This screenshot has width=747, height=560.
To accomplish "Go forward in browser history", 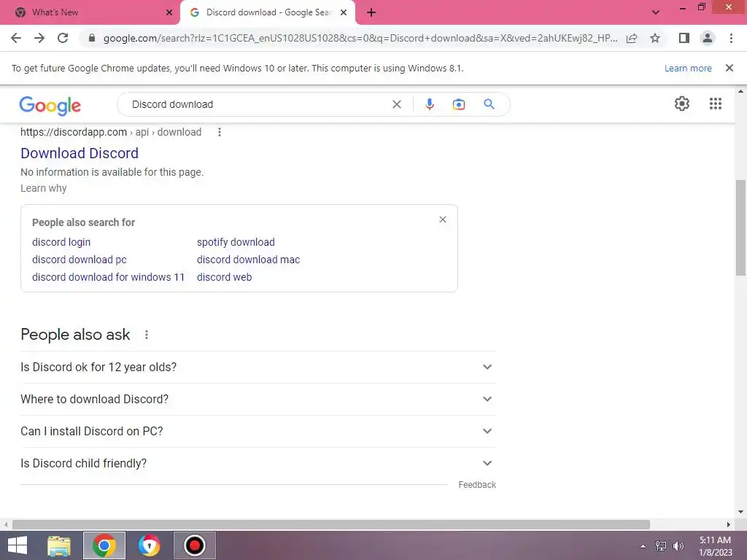I will (39, 38).
